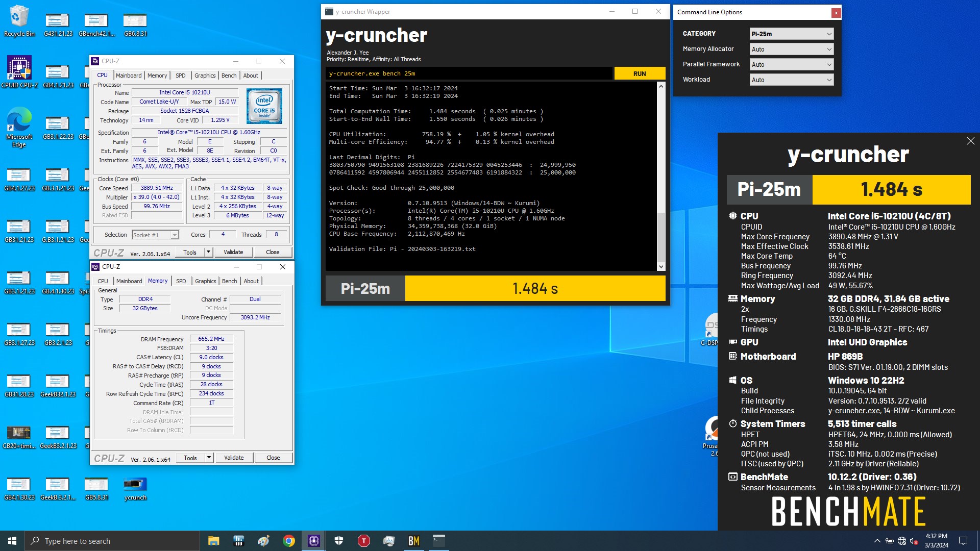980x551 pixels.
Task: Expand the Memory Allocator dropdown
Action: tap(792, 49)
